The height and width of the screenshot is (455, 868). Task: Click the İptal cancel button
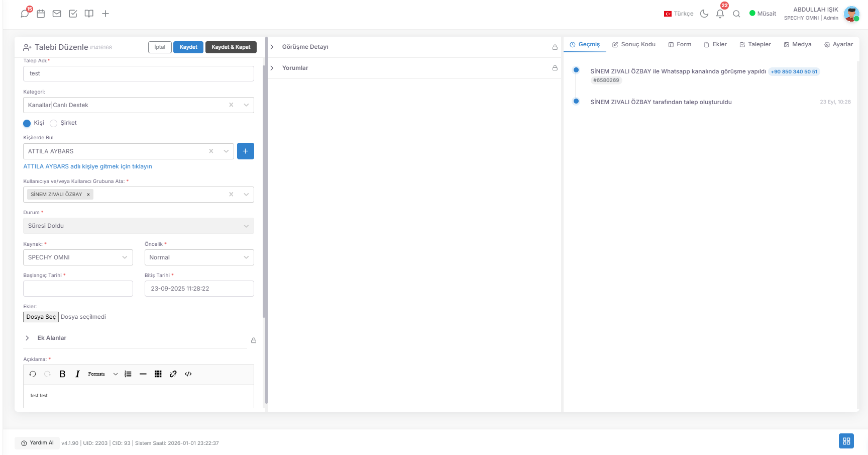click(x=160, y=47)
